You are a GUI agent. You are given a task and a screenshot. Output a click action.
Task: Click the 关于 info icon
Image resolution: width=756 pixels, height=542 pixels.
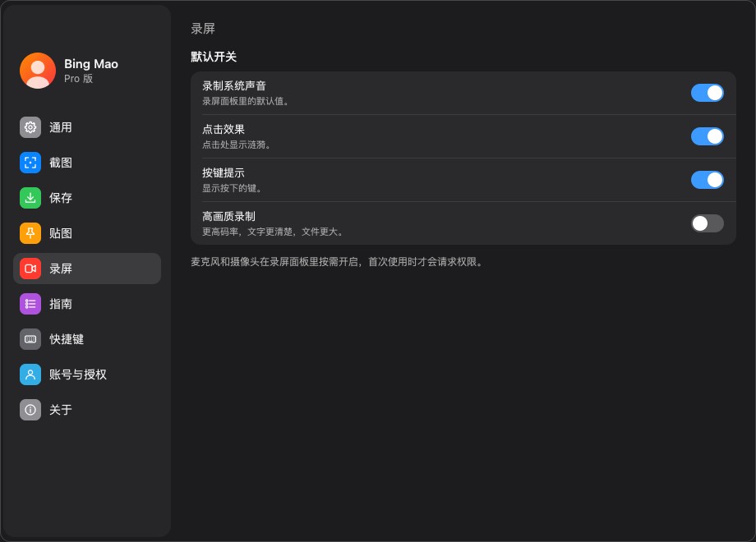click(30, 410)
